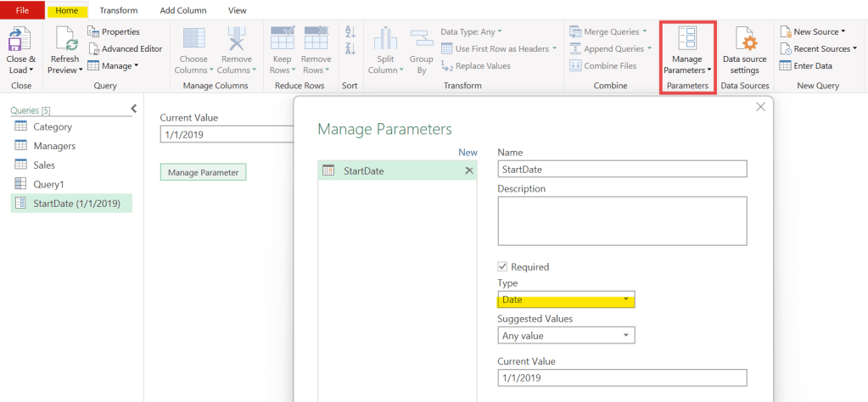Image resolution: width=868 pixels, height=402 pixels.
Task: Open Data source settings
Action: [x=744, y=41]
